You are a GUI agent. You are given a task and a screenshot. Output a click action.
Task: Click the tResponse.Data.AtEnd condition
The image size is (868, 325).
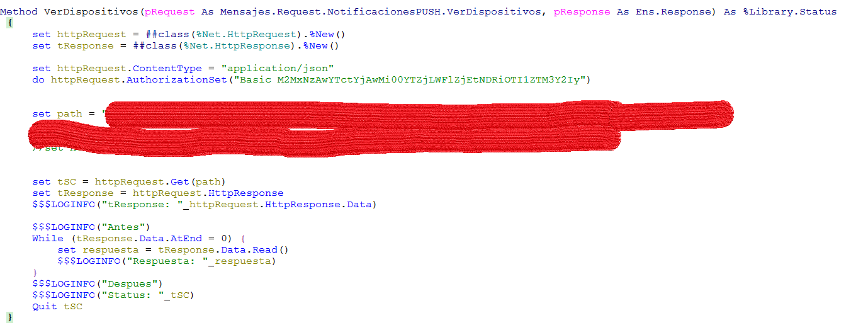coord(140,239)
